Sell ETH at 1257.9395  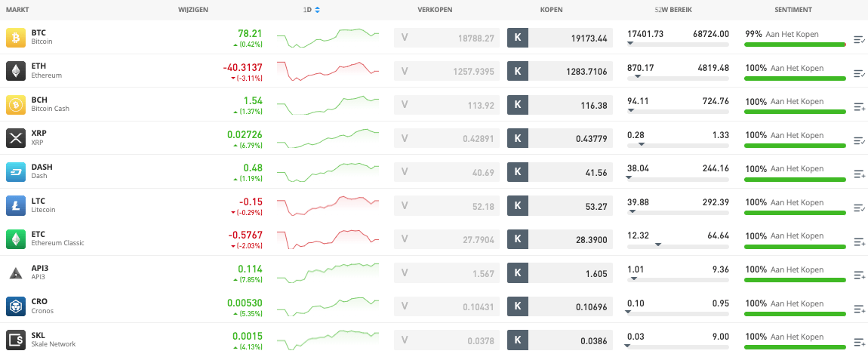[447, 72]
